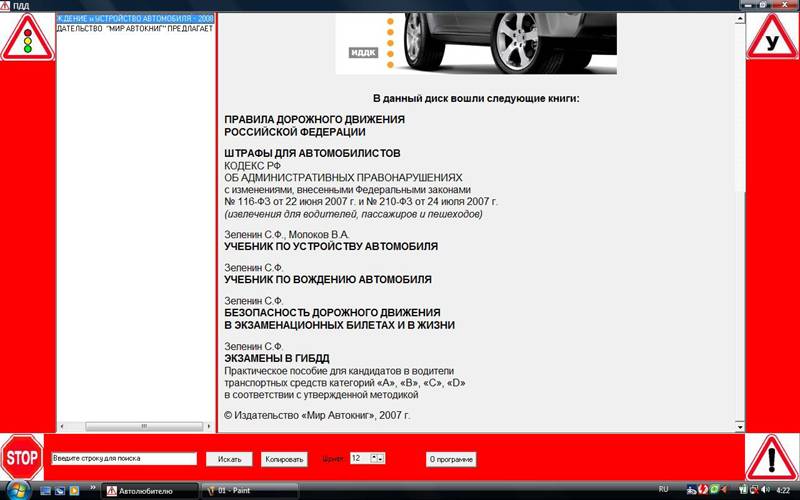
Task: Increase font size with the up stepper arrow
Action: click(374, 458)
